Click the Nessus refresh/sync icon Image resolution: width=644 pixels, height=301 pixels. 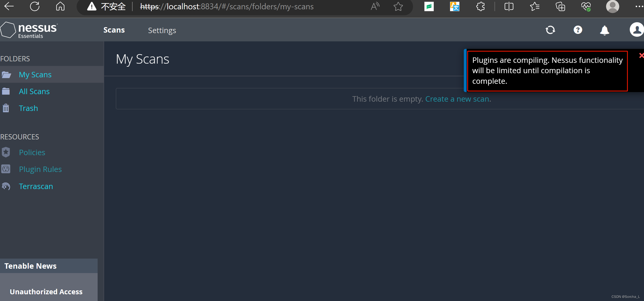click(x=550, y=30)
